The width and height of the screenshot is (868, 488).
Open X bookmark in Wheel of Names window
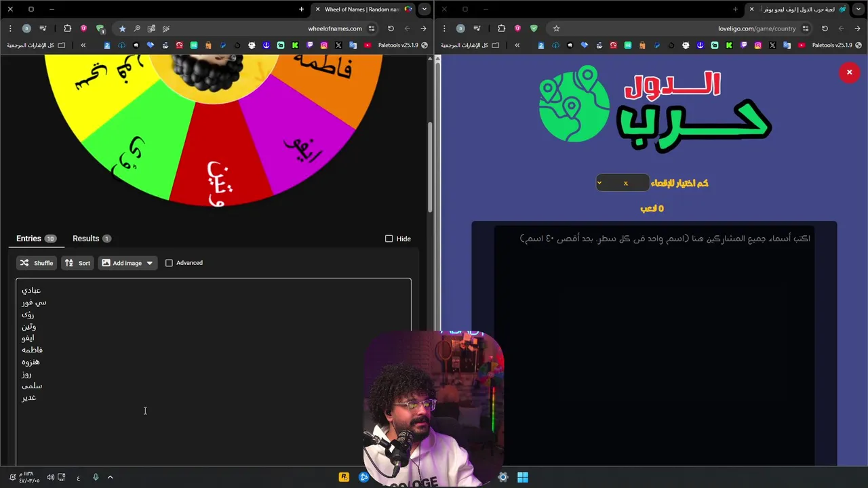coord(338,45)
